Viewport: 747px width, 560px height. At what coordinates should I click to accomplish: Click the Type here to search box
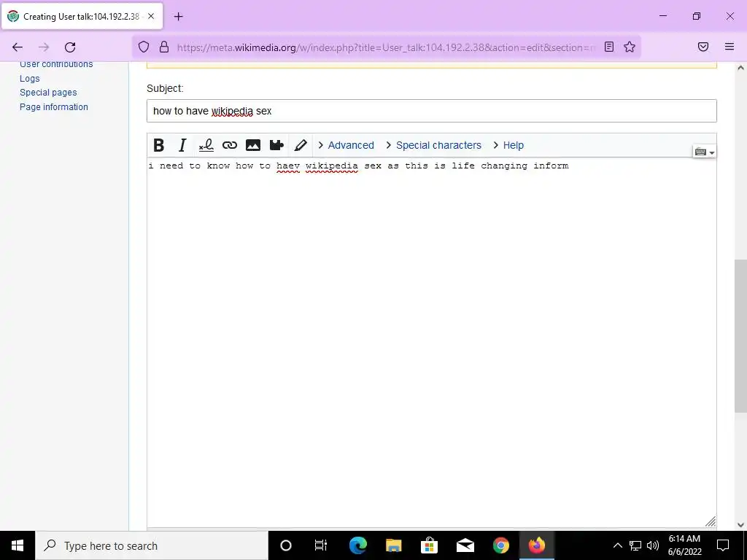pyautogui.click(x=152, y=545)
